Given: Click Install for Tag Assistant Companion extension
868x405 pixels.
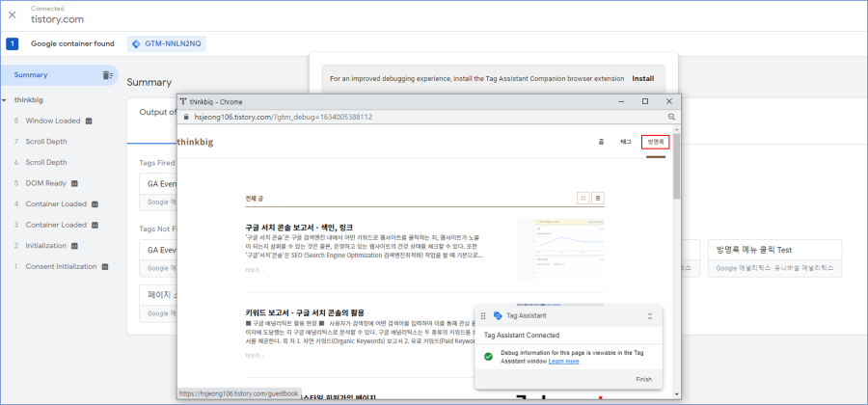Looking at the screenshot, I should click(642, 78).
